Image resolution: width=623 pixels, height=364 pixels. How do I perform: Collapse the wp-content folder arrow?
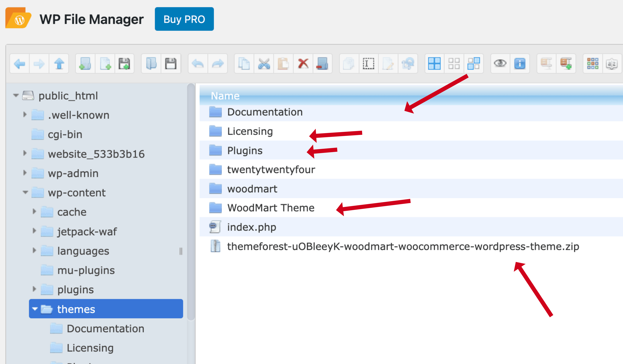(x=25, y=192)
